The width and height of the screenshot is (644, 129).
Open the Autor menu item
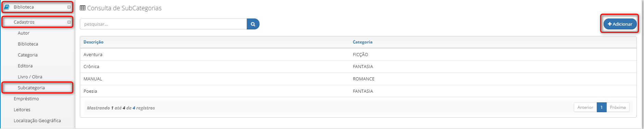point(24,33)
